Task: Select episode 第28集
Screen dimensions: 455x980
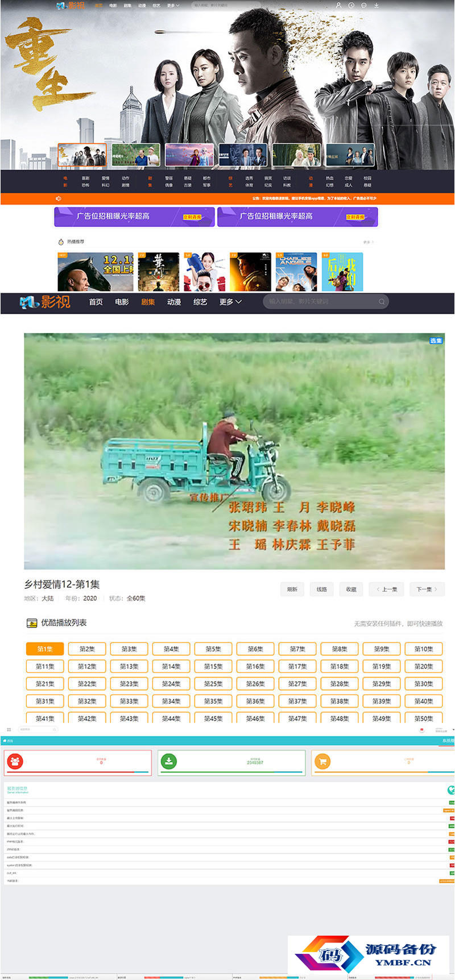Action: 340,684
